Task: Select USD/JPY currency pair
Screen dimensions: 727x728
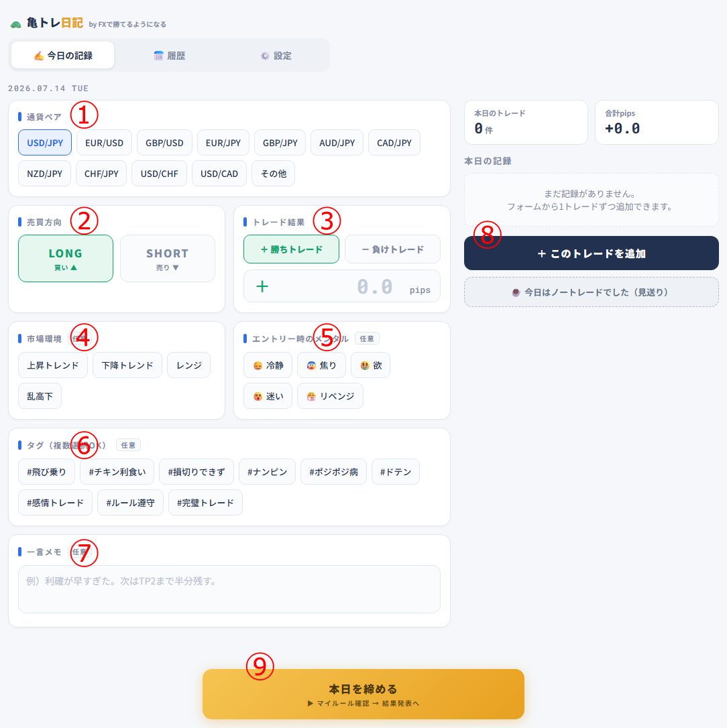Action: click(x=45, y=143)
